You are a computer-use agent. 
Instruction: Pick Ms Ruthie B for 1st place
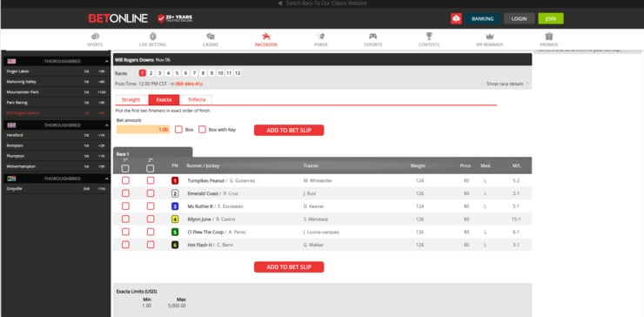pyautogui.click(x=125, y=206)
